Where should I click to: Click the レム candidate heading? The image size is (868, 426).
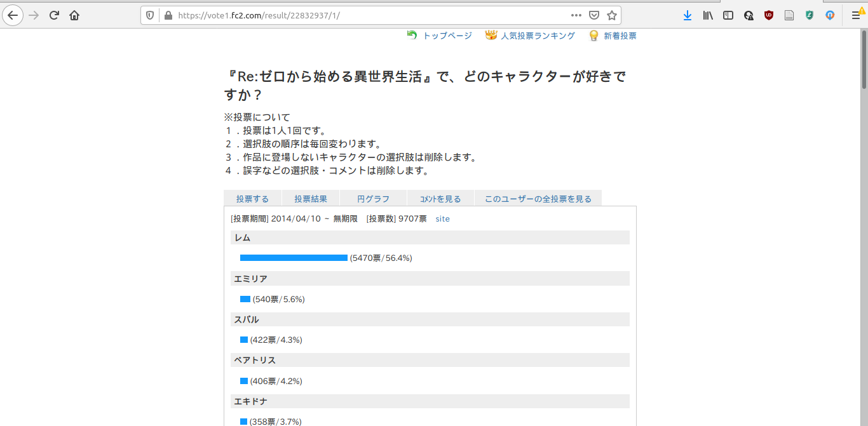430,237
